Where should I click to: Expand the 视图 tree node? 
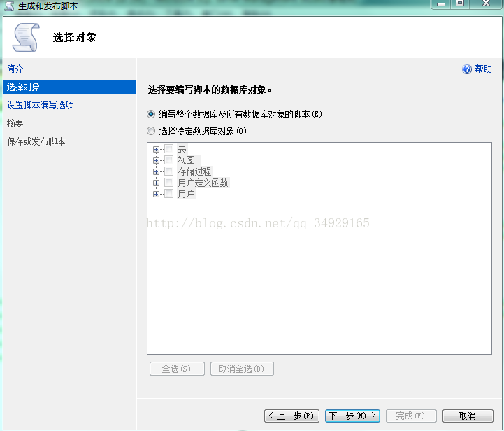(x=157, y=160)
